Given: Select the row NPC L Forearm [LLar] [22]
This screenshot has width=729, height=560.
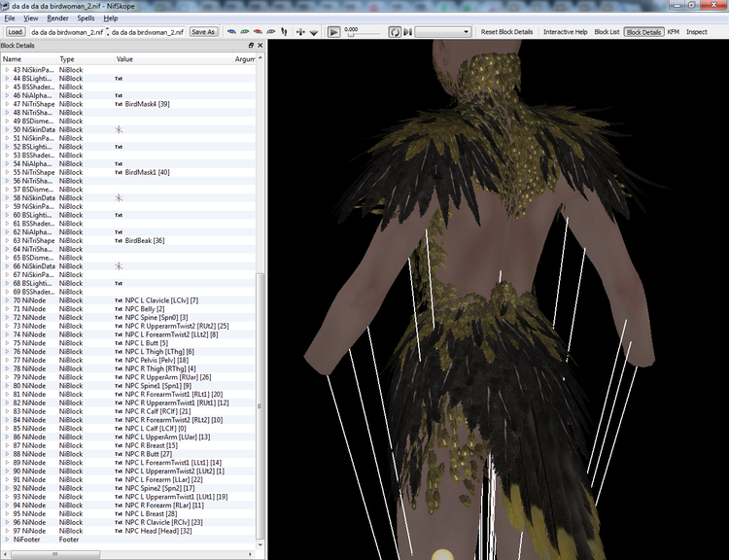Looking at the screenshot, I should [128, 479].
